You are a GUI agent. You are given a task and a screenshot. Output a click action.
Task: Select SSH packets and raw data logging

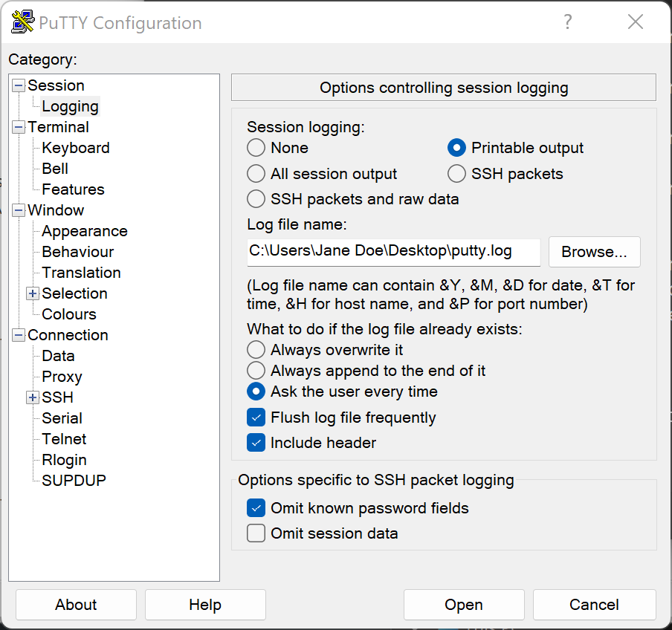(x=256, y=199)
